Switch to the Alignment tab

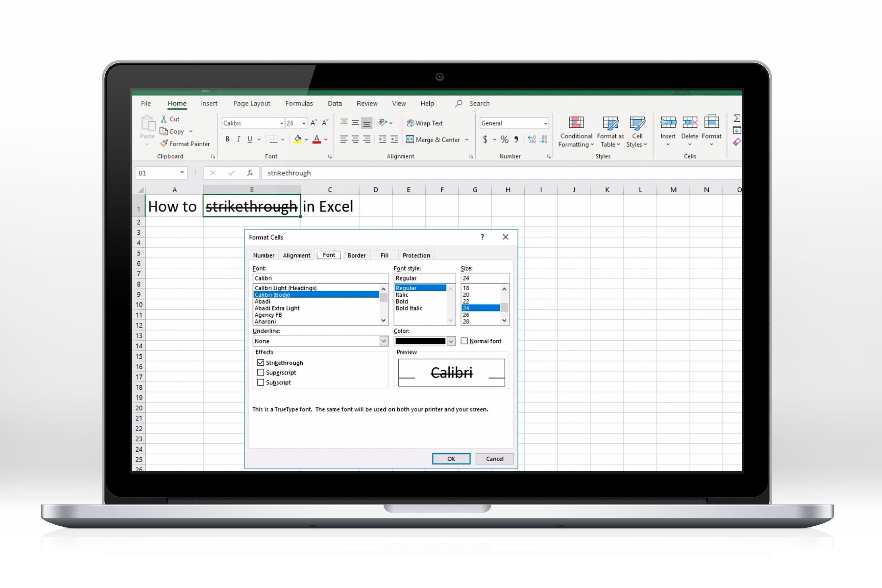(297, 255)
